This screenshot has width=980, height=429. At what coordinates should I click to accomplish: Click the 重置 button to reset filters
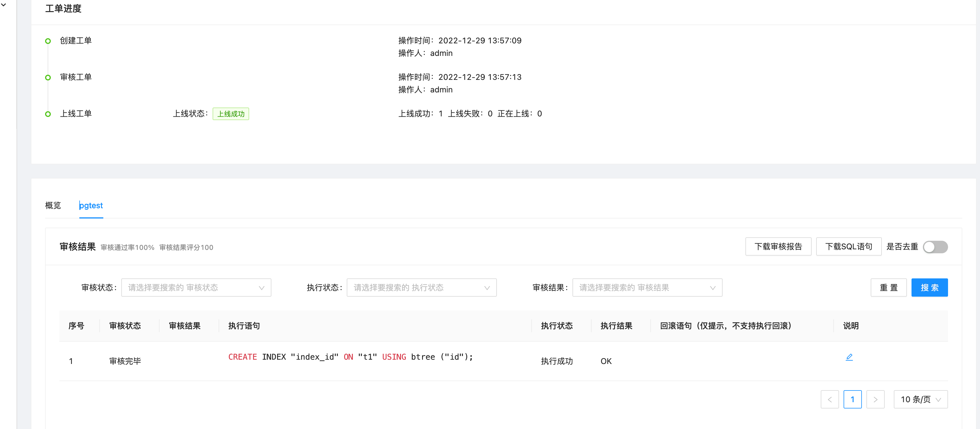click(889, 288)
